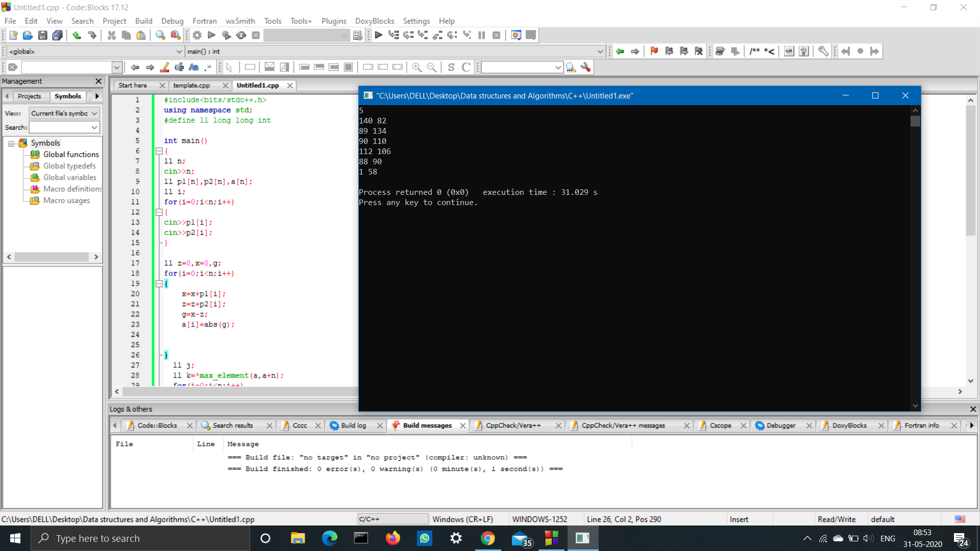
Task: Click the Undo arrow icon
Action: pos(77,35)
